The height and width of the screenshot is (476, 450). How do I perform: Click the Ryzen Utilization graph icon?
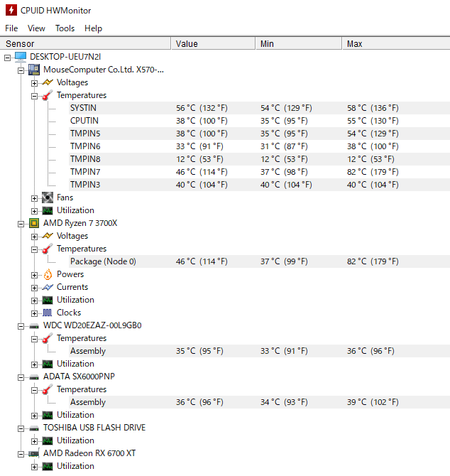coord(48,300)
